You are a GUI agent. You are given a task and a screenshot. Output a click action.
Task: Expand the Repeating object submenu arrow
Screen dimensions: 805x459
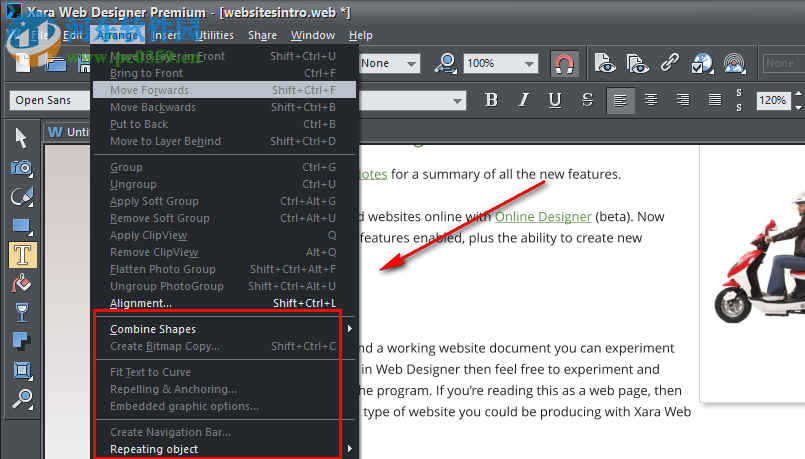pos(350,449)
